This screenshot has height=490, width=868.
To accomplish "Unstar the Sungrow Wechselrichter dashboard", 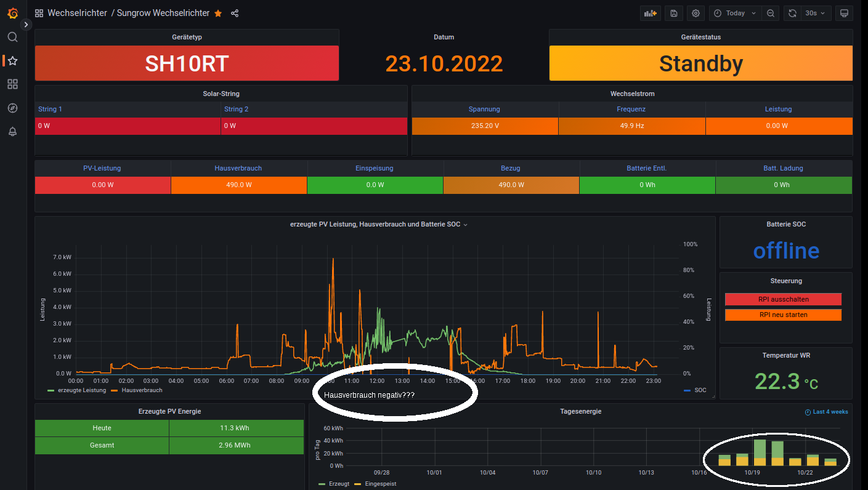I will [x=218, y=13].
